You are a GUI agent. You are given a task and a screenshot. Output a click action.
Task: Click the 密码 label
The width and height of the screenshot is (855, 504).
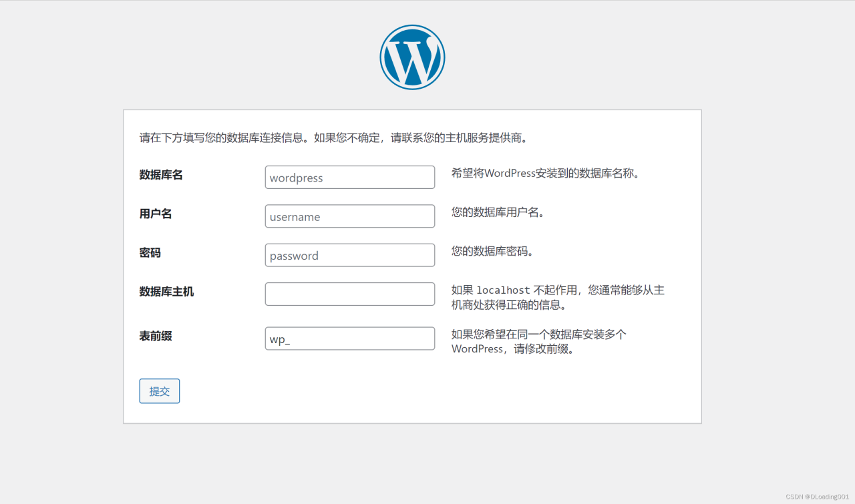point(148,252)
